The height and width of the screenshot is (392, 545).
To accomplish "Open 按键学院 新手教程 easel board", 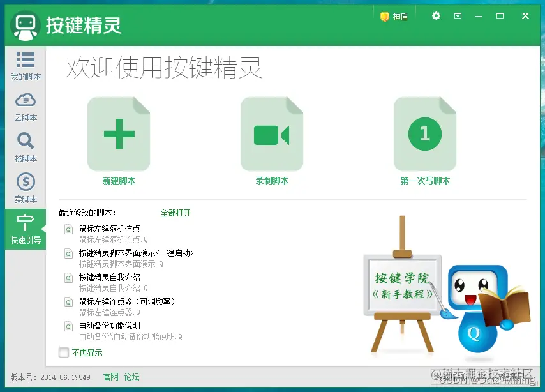I will 403,285.
